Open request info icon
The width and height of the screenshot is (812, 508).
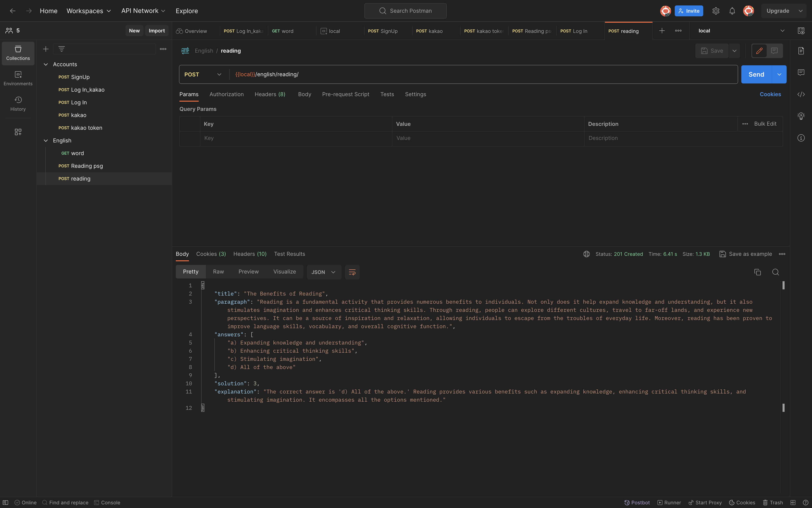tap(801, 138)
